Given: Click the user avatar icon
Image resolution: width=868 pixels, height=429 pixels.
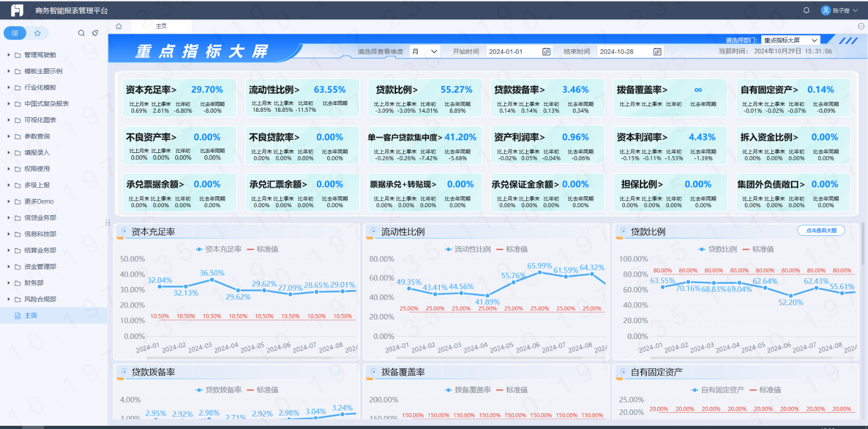Looking at the screenshot, I should (x=826, y=10).
